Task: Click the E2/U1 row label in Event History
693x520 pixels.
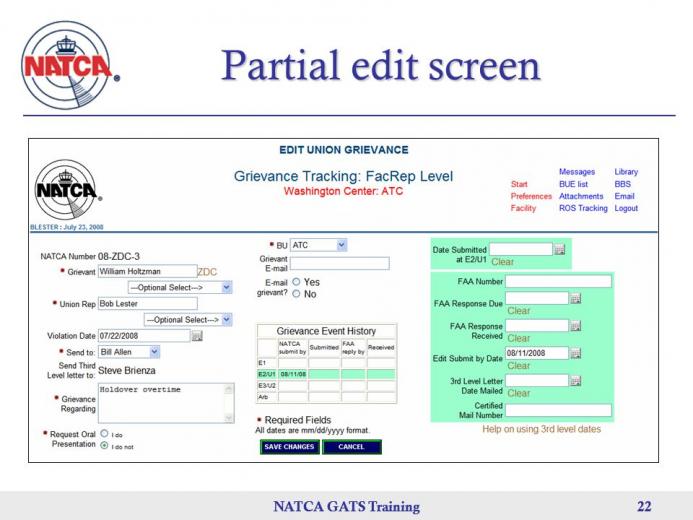Action: [267, 374]
